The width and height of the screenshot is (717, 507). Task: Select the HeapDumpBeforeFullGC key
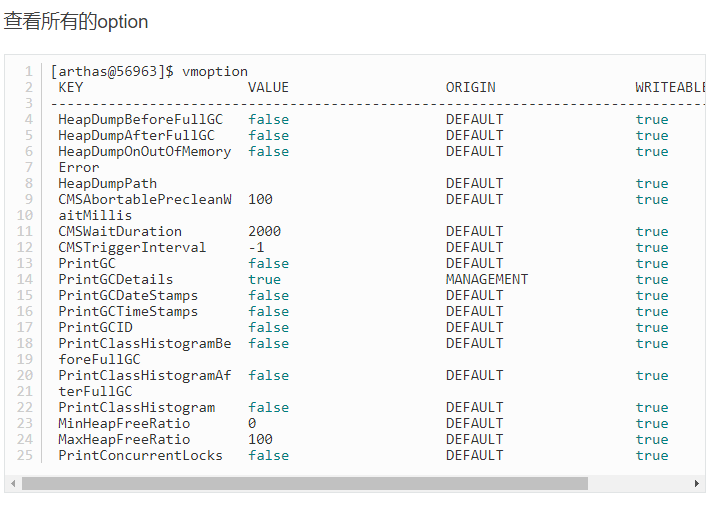point(140,119)
